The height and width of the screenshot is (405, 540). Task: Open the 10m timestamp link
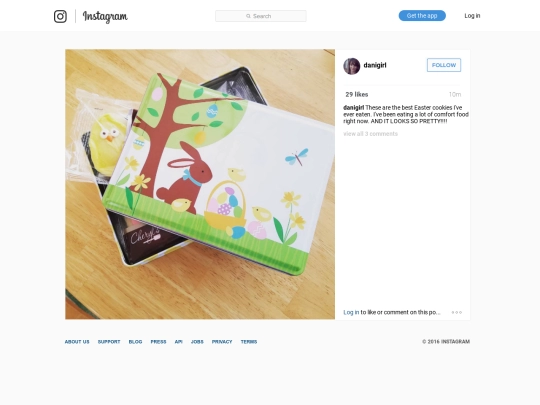coord(455,94)
